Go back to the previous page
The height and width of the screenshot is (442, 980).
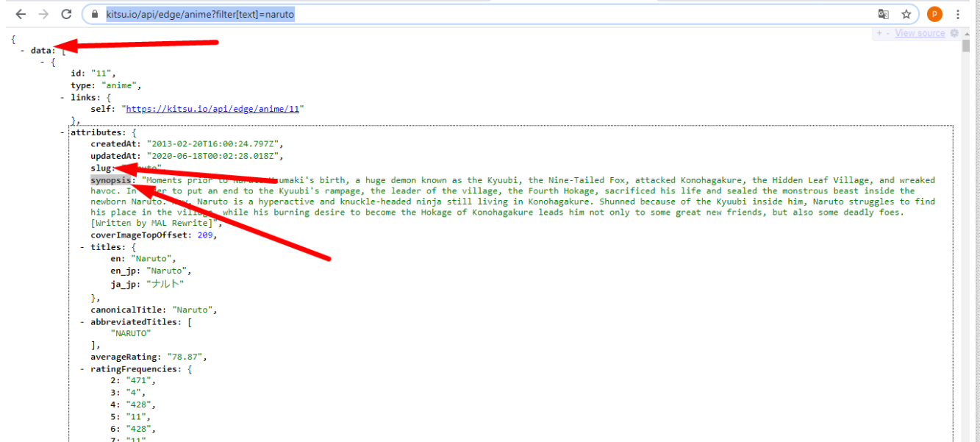[21, 14]
